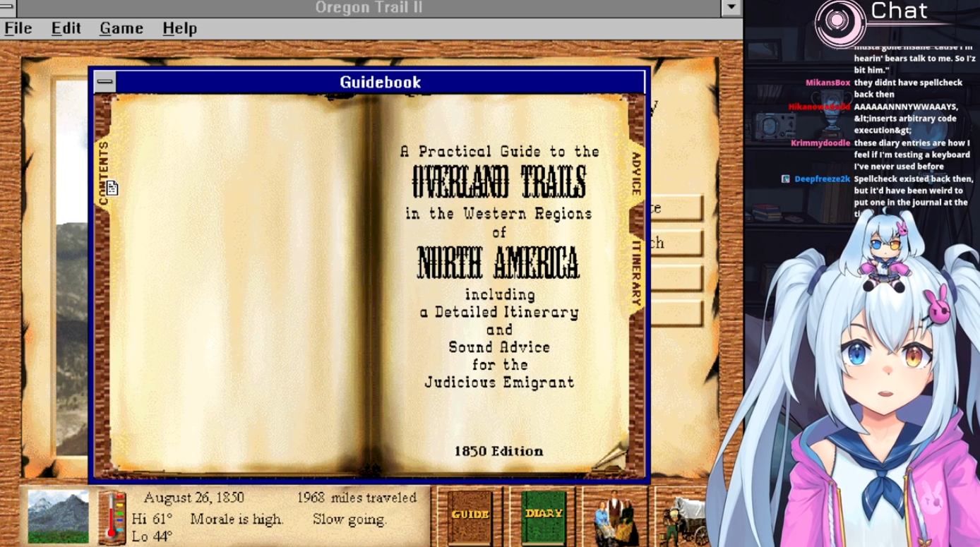Viewport: 980px width, 547px height.
Task: Click the MikansBox username in chat
Action: click(827, 83)
